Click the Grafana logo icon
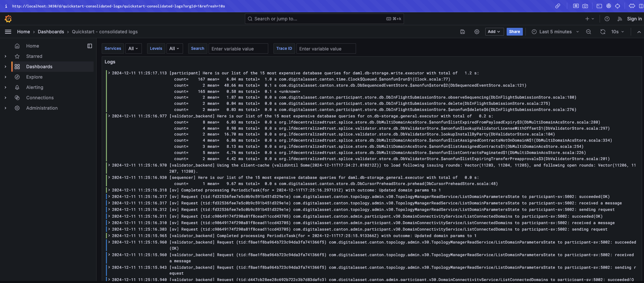This screenshot has height=283, width=644. pos(8,19)
